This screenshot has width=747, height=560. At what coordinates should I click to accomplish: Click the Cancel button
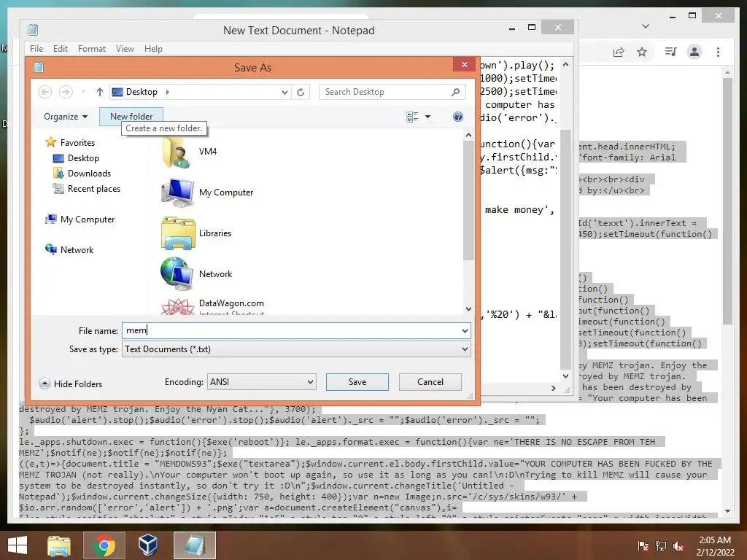[430, 382]
